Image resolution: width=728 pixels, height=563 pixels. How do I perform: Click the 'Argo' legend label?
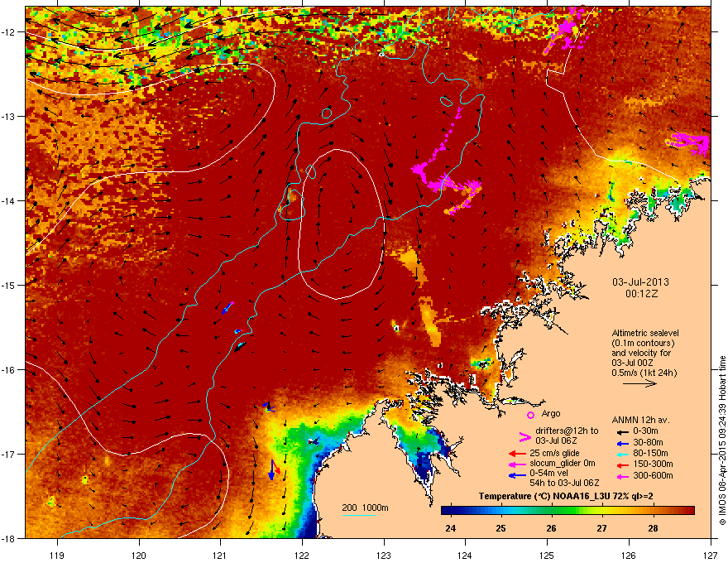pyautogui.click(x=551, y=413)
